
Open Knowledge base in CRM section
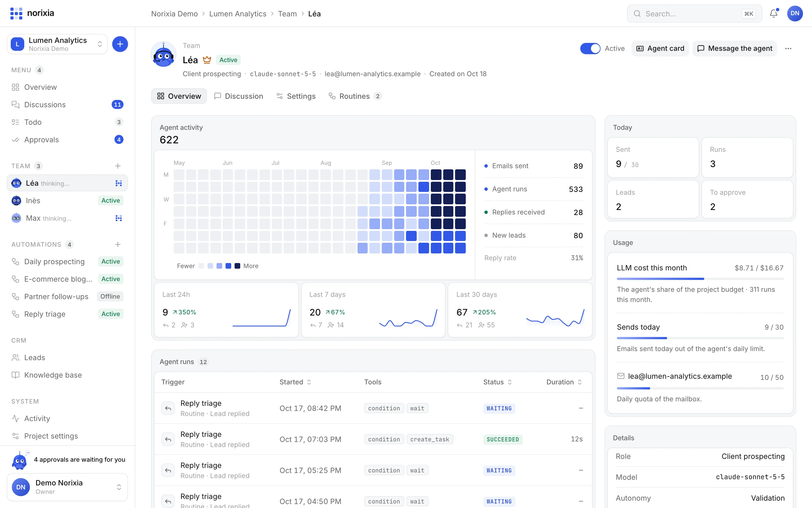click(67, 375)
